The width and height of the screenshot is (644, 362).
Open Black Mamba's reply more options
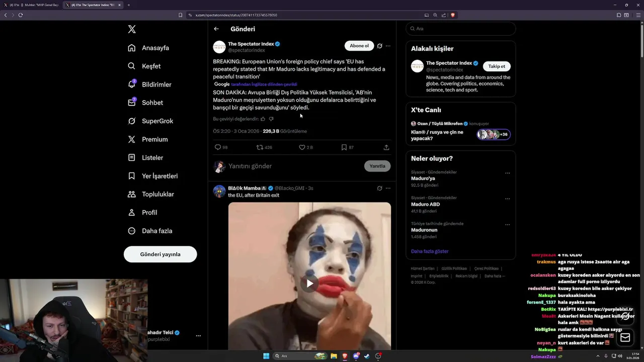point(388,188)
